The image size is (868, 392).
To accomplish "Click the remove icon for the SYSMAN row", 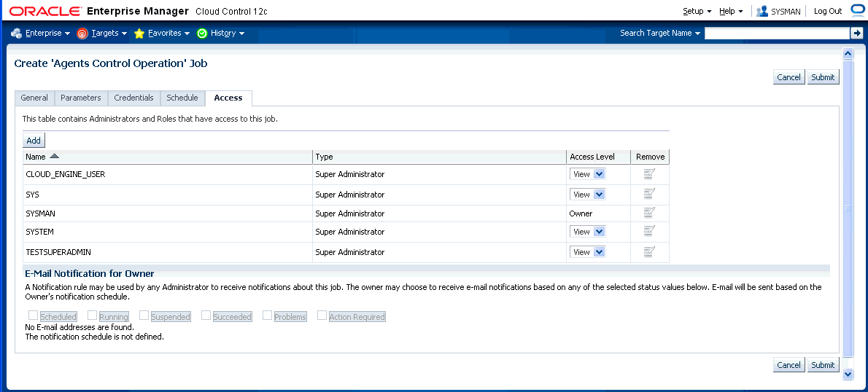I will click(649, 213).
